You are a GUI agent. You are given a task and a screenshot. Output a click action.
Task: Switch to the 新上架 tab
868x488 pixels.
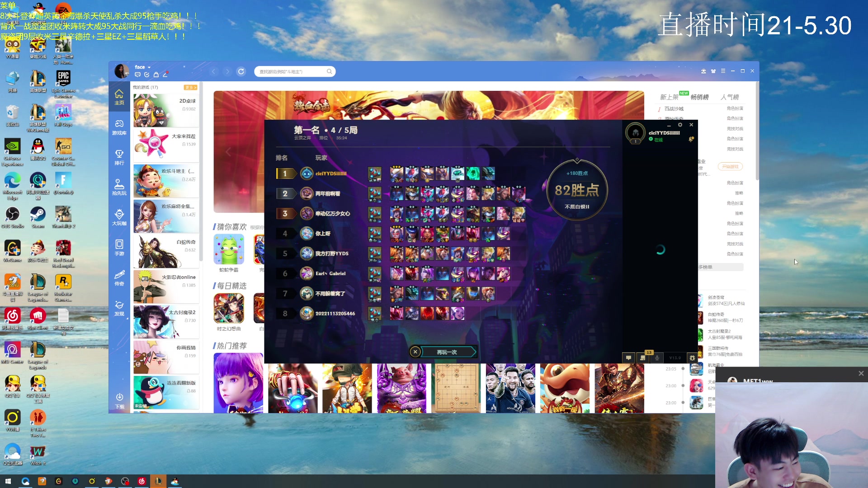tap(669, 97)
